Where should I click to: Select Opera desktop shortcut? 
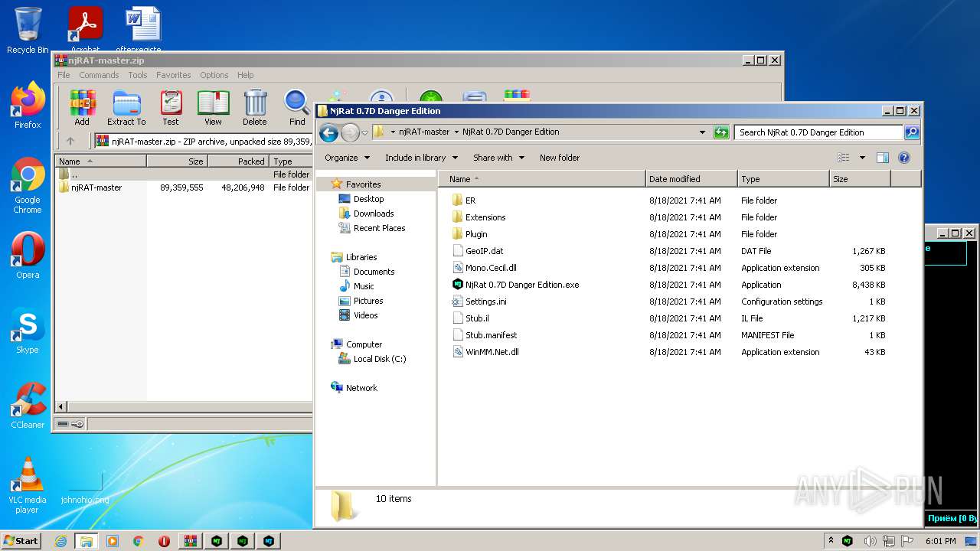[28, 256]
